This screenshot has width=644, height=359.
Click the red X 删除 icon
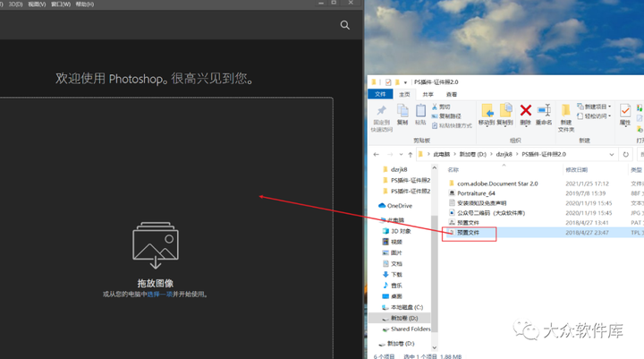click(x=526, y=110)
